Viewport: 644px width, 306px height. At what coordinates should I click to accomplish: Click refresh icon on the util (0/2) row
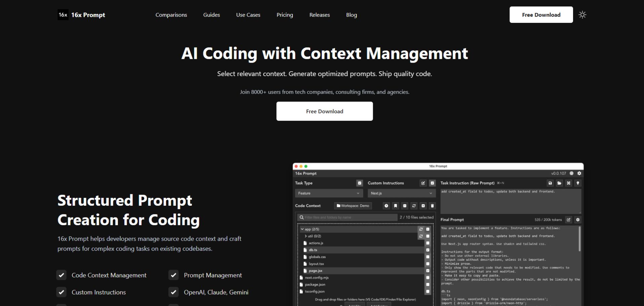[x=421, y=236]
